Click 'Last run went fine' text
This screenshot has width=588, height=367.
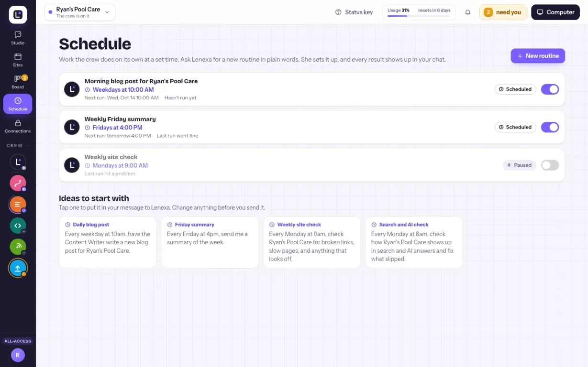pyautogui.click(x=178, y=136)
